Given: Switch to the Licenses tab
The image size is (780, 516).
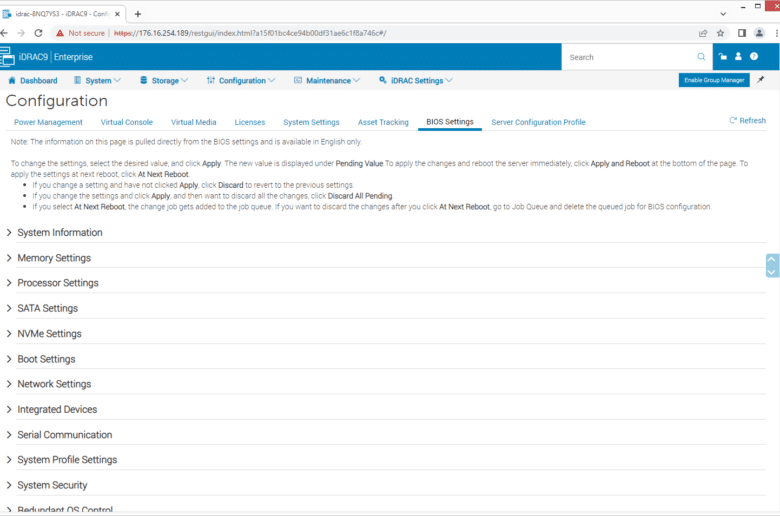Looking at the screenshot, I should [250, 122].
